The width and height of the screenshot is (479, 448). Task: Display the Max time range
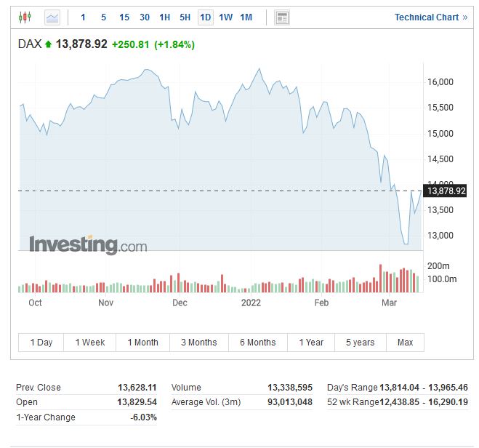[405, 343]
